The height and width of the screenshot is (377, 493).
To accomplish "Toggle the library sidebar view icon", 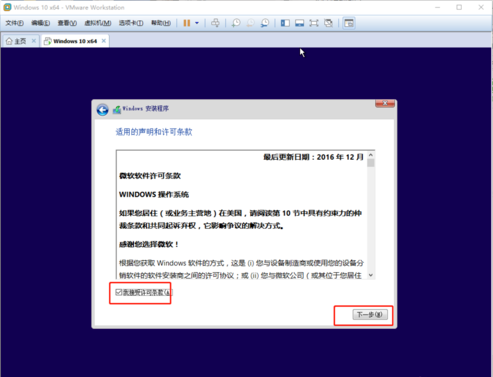I will (285, 23).
